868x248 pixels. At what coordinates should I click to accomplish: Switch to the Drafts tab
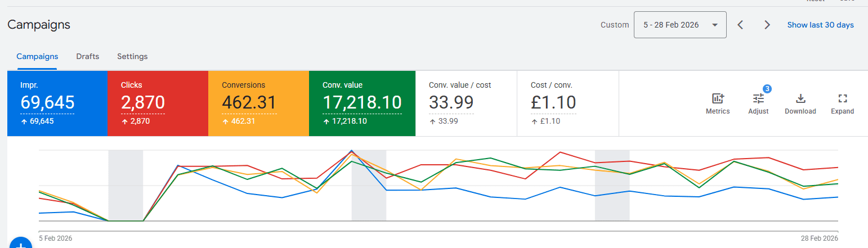tap(87, 56)
